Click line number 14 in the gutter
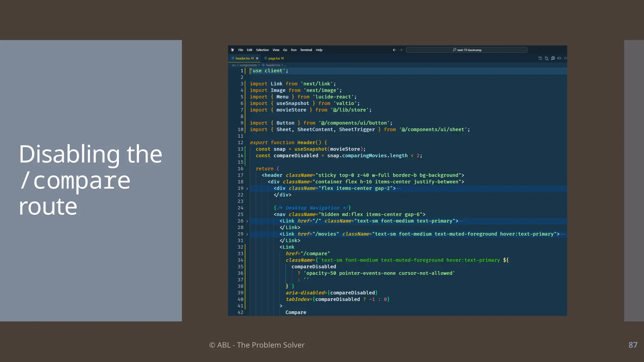This screenshot has width=644, height=362. point(240,156)
